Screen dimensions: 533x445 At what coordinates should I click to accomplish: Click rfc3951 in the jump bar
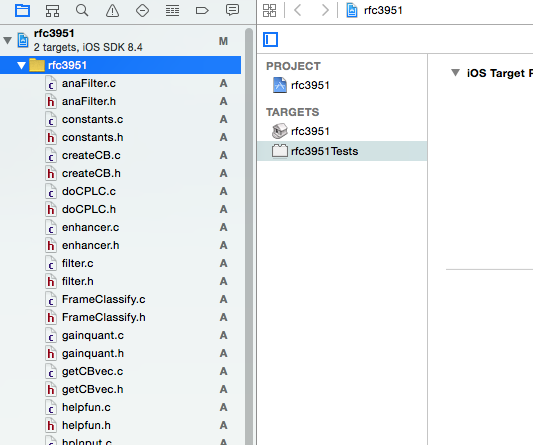point(383,11)
